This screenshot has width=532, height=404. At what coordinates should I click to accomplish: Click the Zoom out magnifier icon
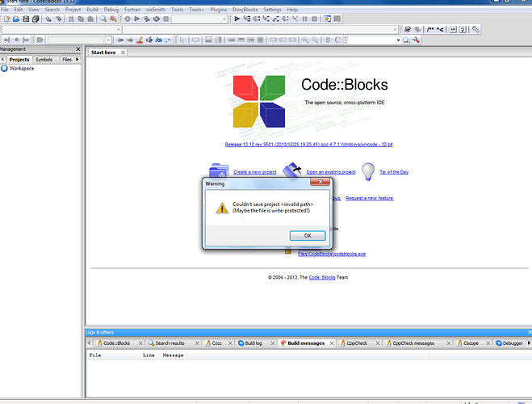click(x=315, y=40)
